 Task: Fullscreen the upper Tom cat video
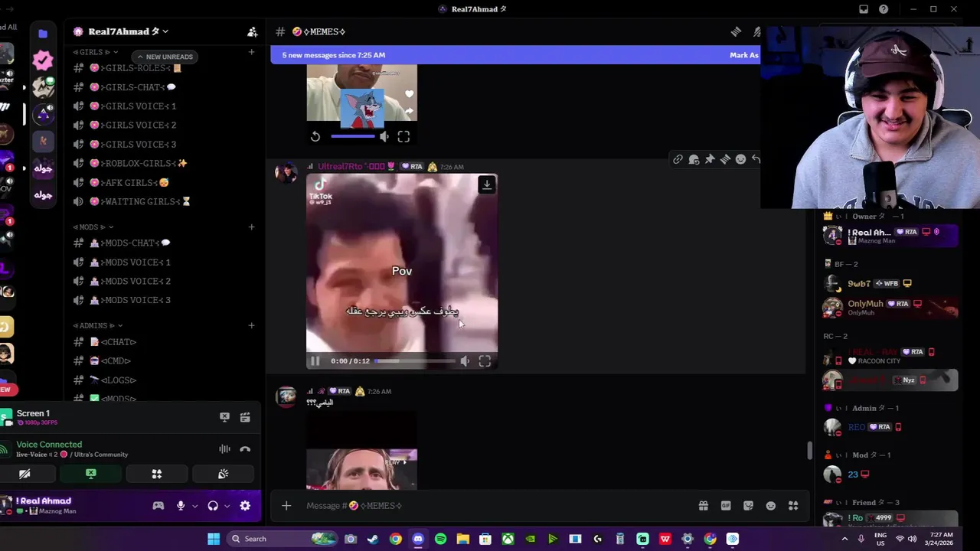[x=403, y=137]
